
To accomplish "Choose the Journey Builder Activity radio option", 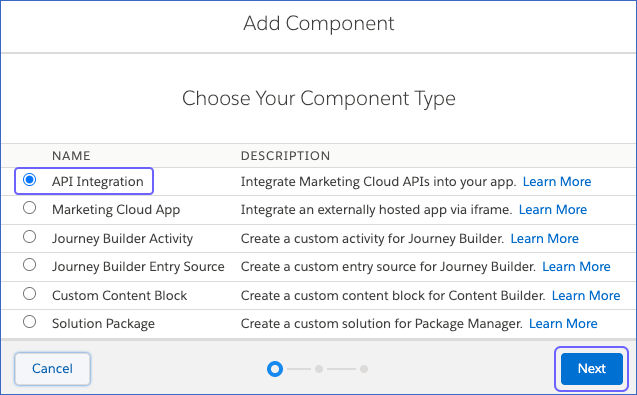I will coord(29,237).
